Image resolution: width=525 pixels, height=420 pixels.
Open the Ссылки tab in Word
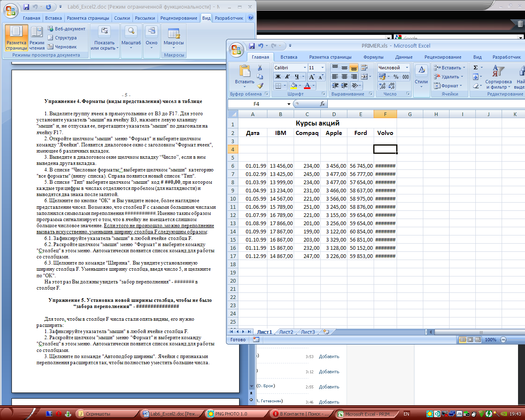(122, 18)
